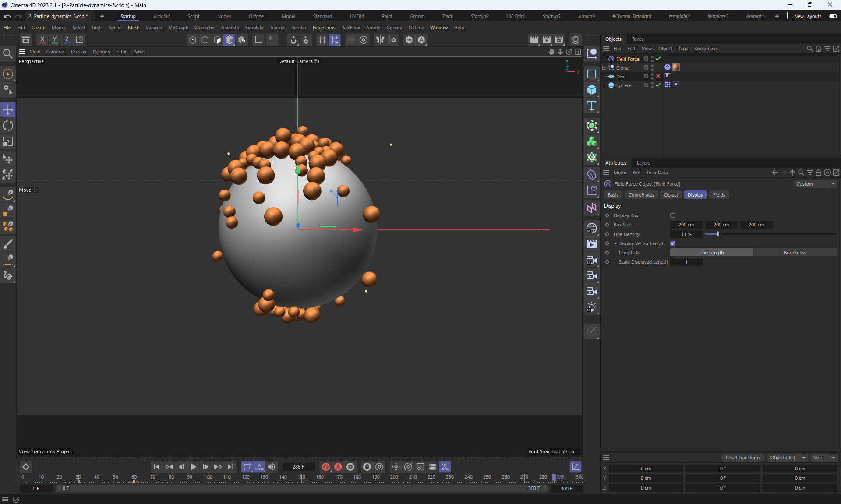Uncheck Display Vector Length checkbox
Image resolution: width=841 pixels, height=504 pixels.
673,243
